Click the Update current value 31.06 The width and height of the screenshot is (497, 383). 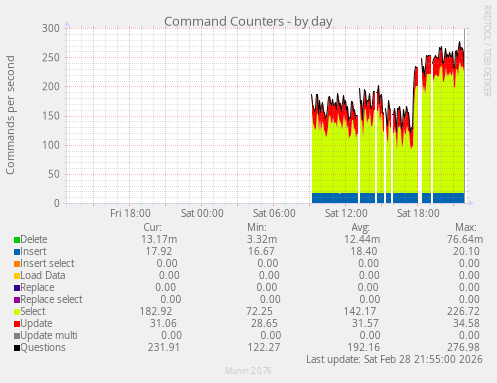(x=163, y=323)
